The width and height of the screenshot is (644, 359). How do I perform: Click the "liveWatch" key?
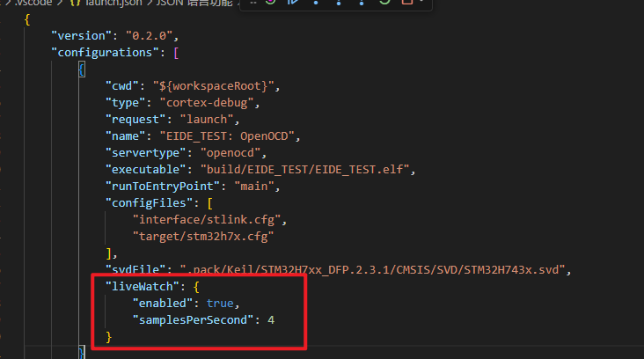pyautogui.click(x=143, y=287)
